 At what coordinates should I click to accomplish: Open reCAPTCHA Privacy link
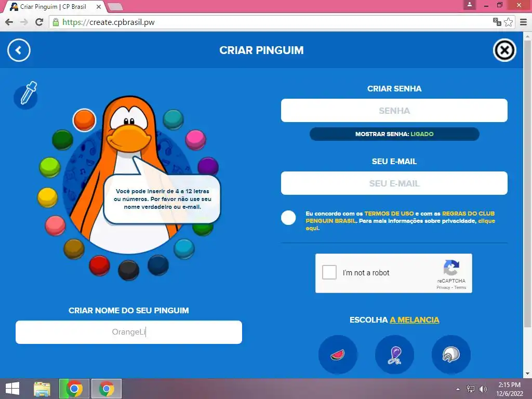(443, 287)
